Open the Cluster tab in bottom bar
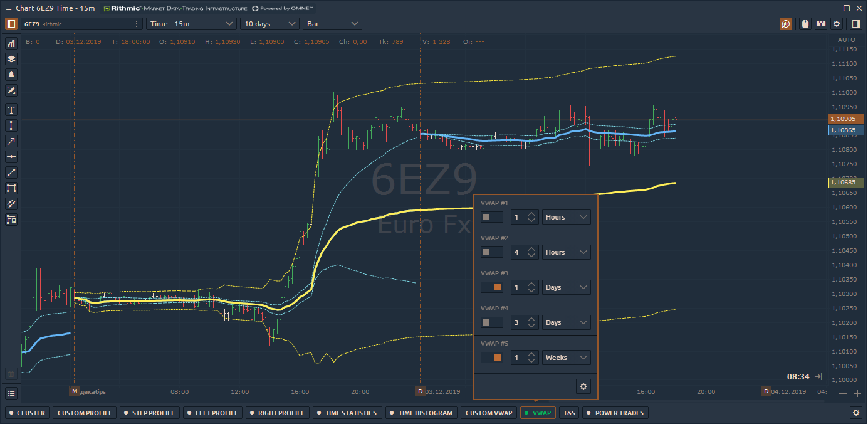The image size is (868, 424). click(x=28, y=413)
